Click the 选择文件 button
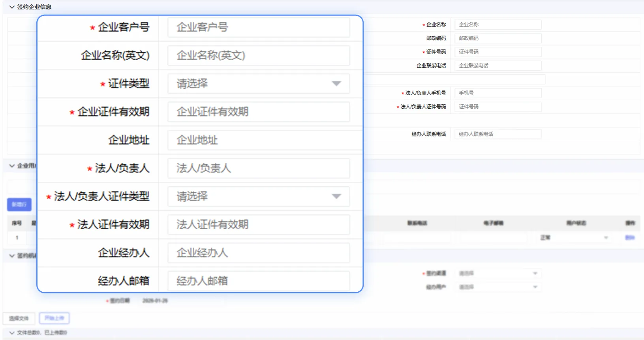 [x=19, y=318]
